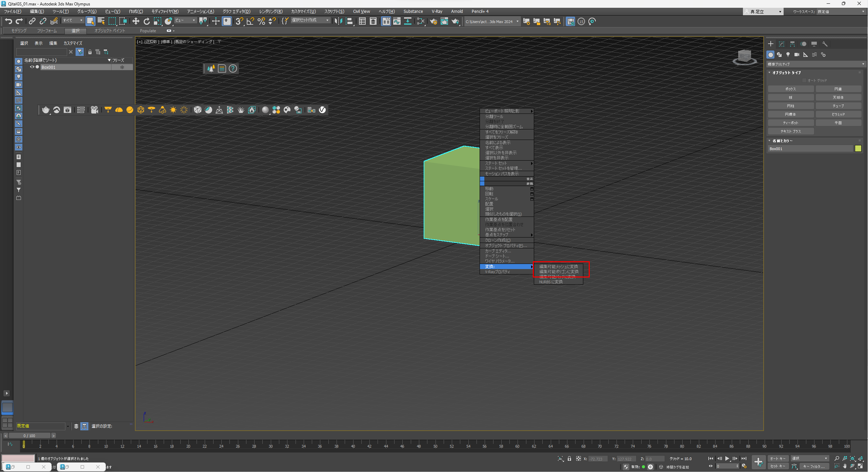The image size is (868, 472).
Task: Choose 編集可能ポリゴンに変換 in submenu
Action: (x=559, y=272)
